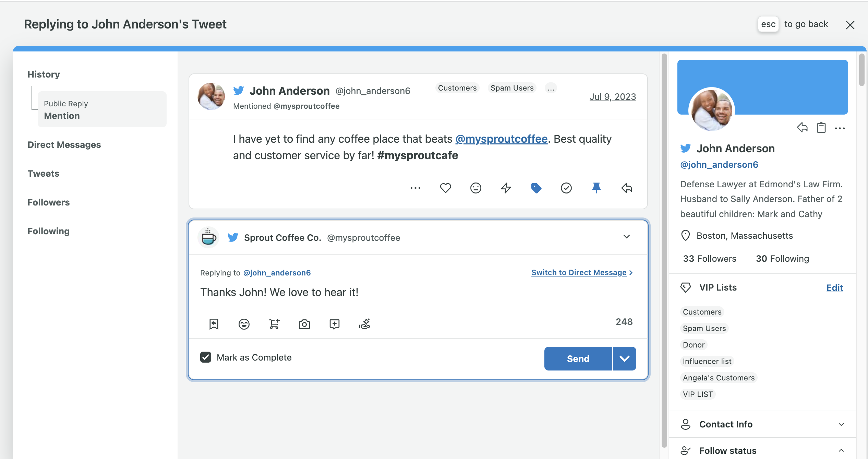Pin the tweet with the pushpin icon
The height and width of the screenshot is (459, 868).
[596, 188]
